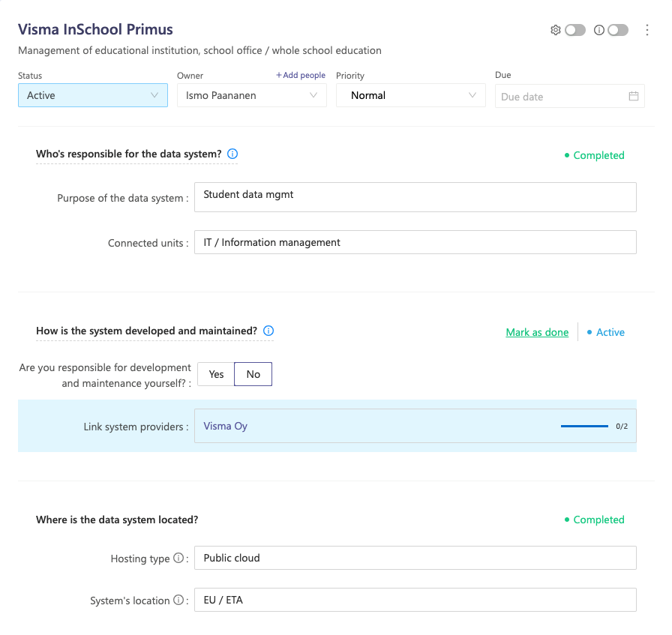The width and height of the screenshot is (672, 635).
Task: Expand the Status dropdown showing Active
Action: pos(93,95)
